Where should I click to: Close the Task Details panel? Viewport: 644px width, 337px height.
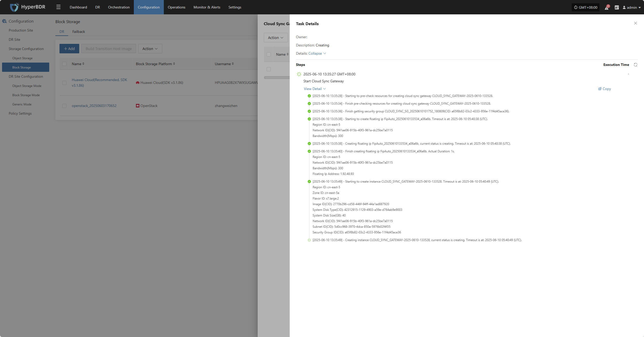point(636,23)
